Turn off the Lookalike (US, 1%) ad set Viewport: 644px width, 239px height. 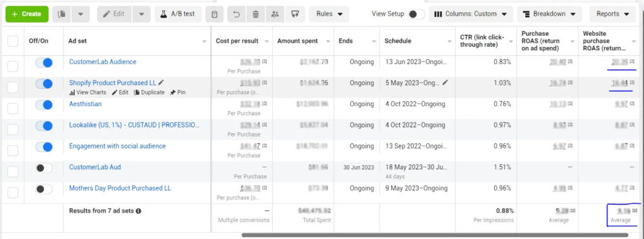[44, 125]
